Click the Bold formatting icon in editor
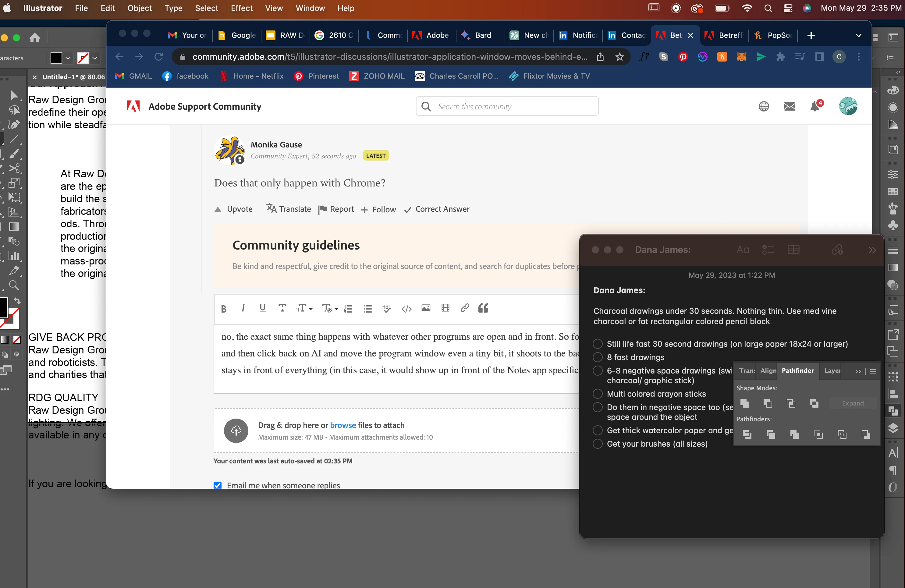This screenshot has height=588, width=905. coord(224,309)
